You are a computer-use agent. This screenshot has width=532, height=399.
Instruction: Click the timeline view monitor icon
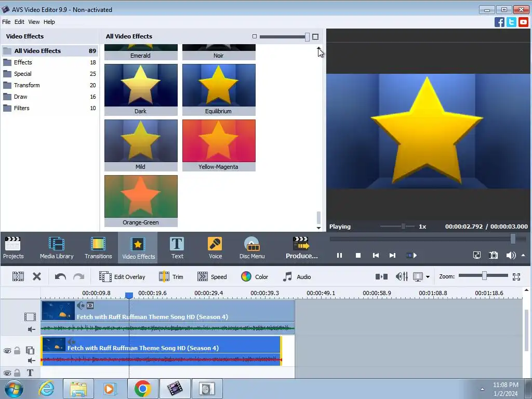(418, 277)
